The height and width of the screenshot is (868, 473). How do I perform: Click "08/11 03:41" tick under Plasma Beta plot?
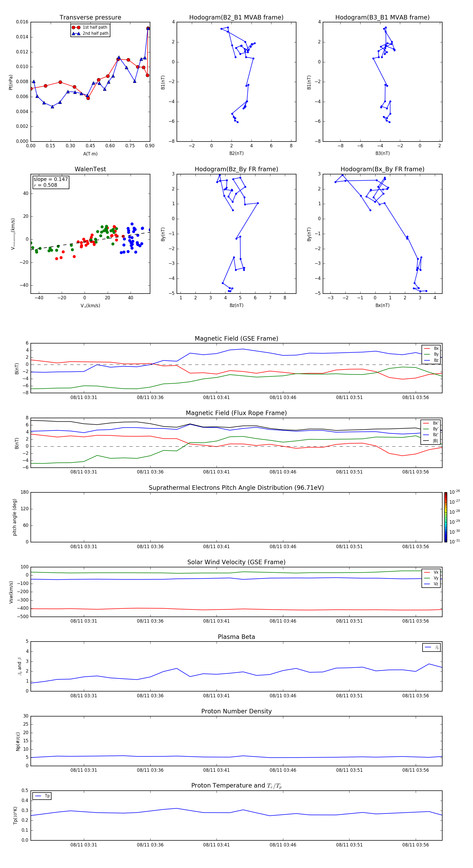click(x=216, y=696)
